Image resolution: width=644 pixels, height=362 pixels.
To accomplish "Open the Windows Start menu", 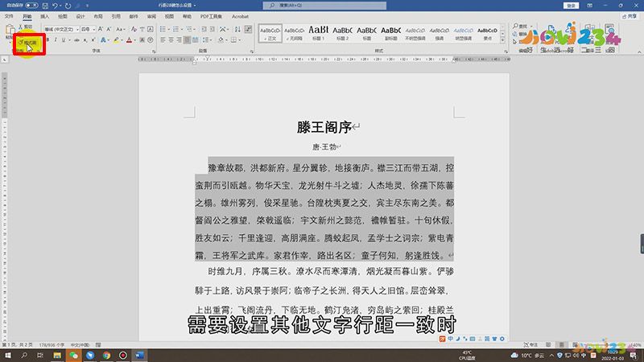I will [8, 356].
